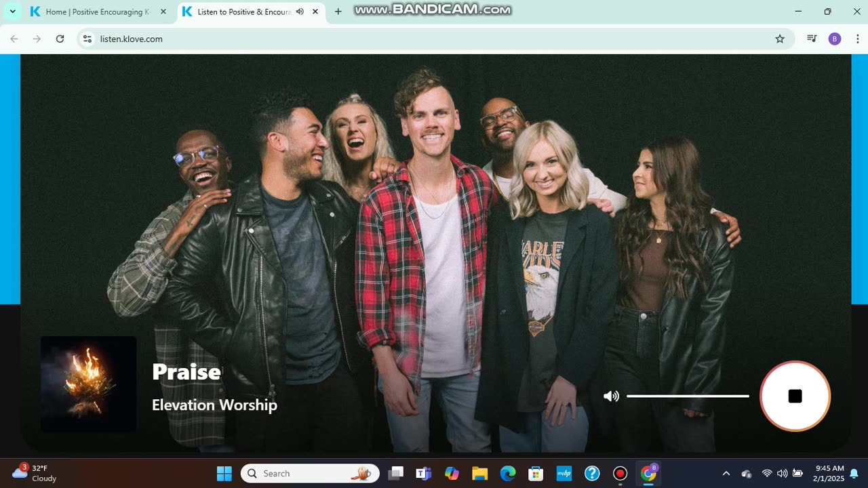
Task: Bookmark this page with the star icon
Action: point(780,39)
